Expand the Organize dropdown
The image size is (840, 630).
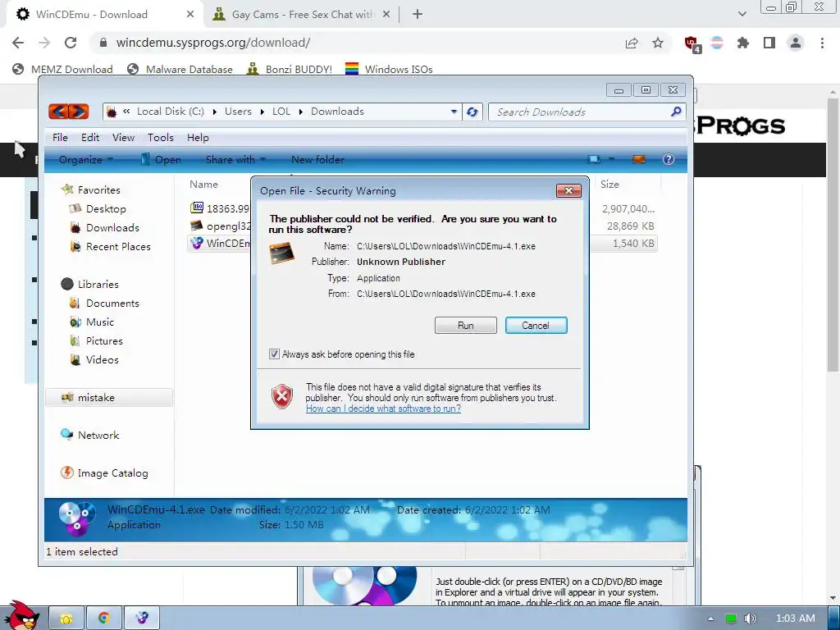(x=85, y=160)
